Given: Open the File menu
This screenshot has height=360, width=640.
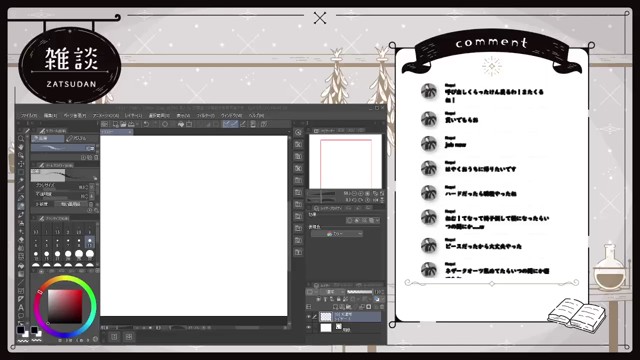Looking at the screenshot, I should pyautogui.click(x=29, y=116).
